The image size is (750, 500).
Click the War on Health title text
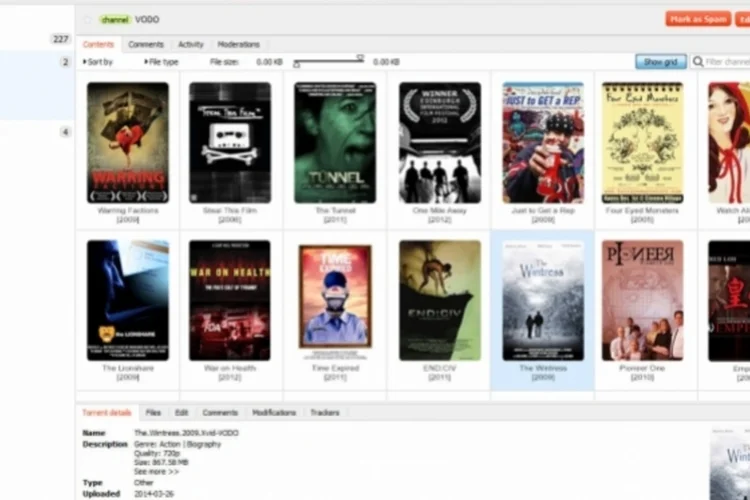pos(230,368)
